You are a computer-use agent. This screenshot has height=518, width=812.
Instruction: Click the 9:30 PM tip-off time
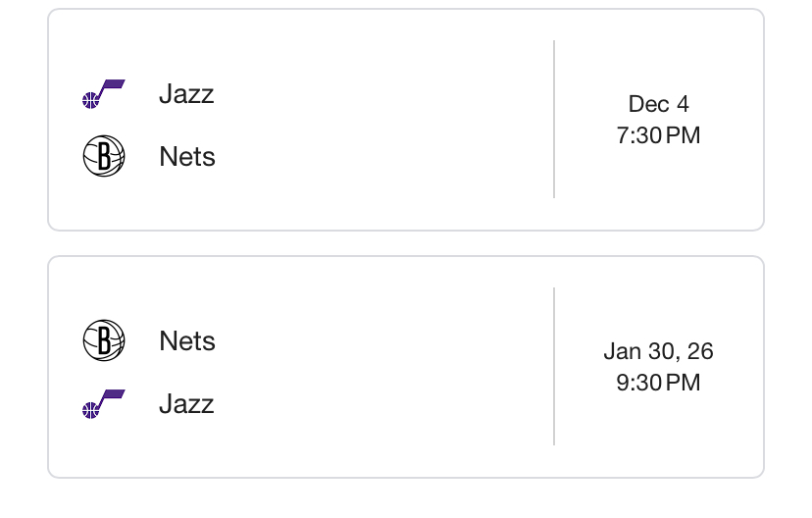658,383
